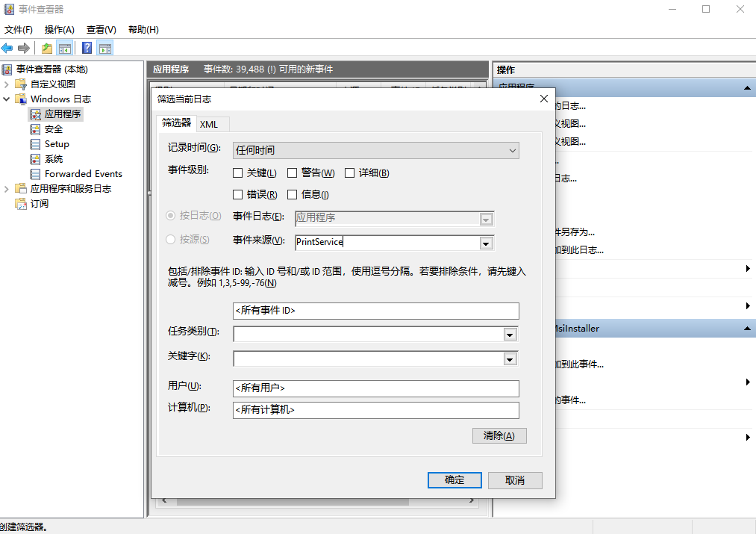756x534 pixels.
Task: Switch to the XML tab
Action: 209,124
